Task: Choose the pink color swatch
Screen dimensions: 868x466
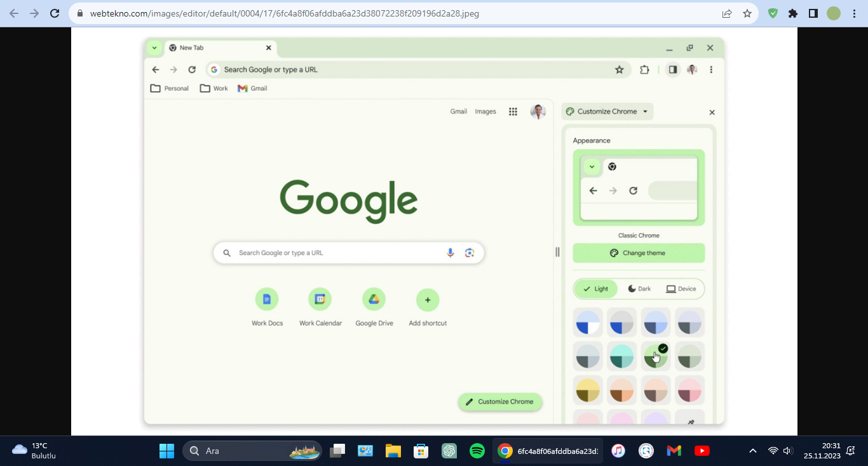Action: click(689, 390)
